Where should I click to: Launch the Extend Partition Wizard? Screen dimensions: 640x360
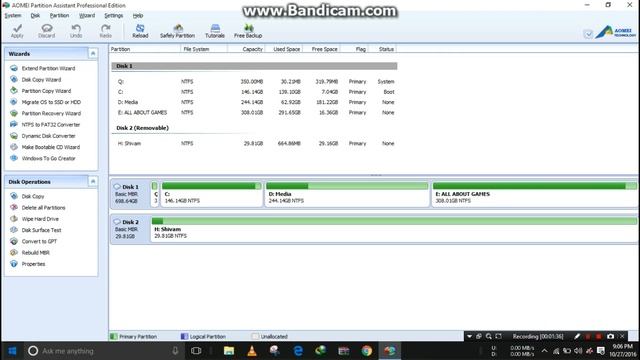[x=48, y=68]
